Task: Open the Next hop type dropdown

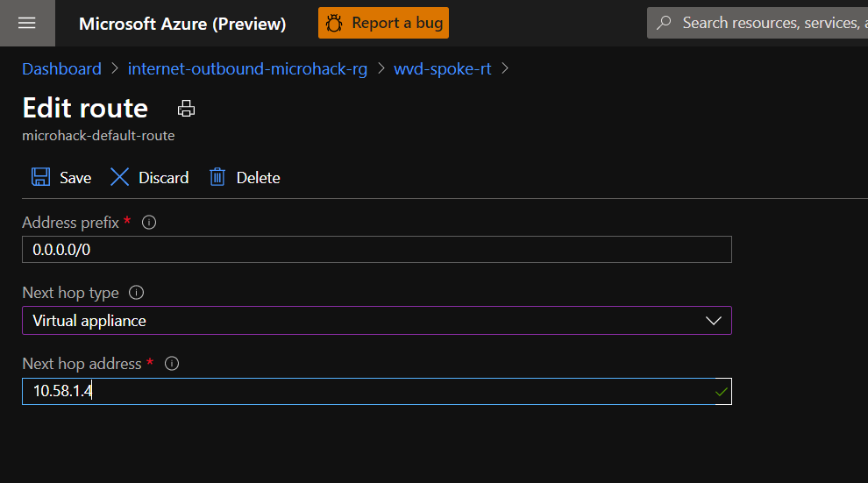Action: click(377, 320)
